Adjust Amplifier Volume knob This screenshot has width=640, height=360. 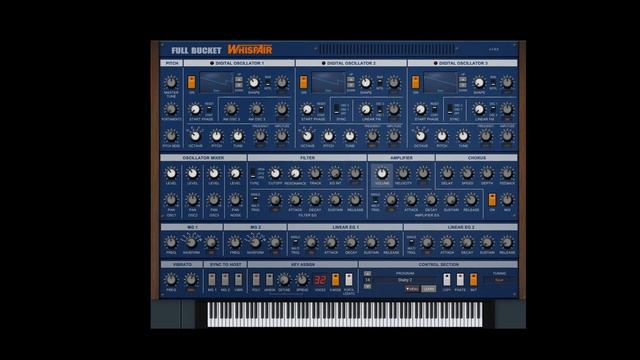[x=382, y=173]
